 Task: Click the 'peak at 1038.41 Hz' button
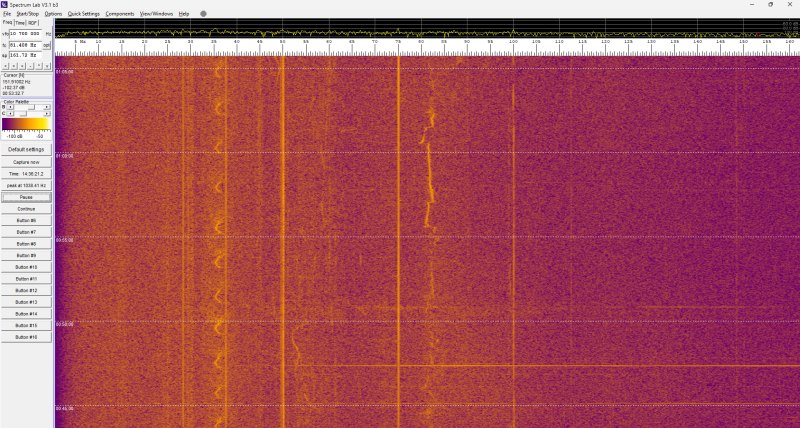tap(26, 186)
